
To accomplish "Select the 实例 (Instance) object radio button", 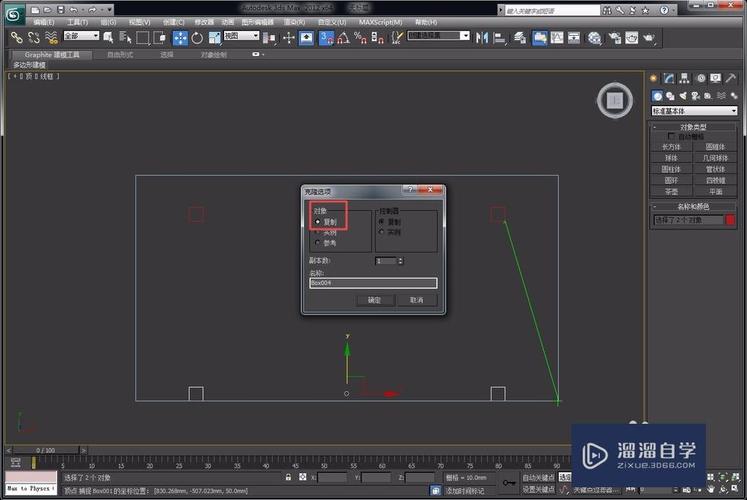I will (318, 232).
